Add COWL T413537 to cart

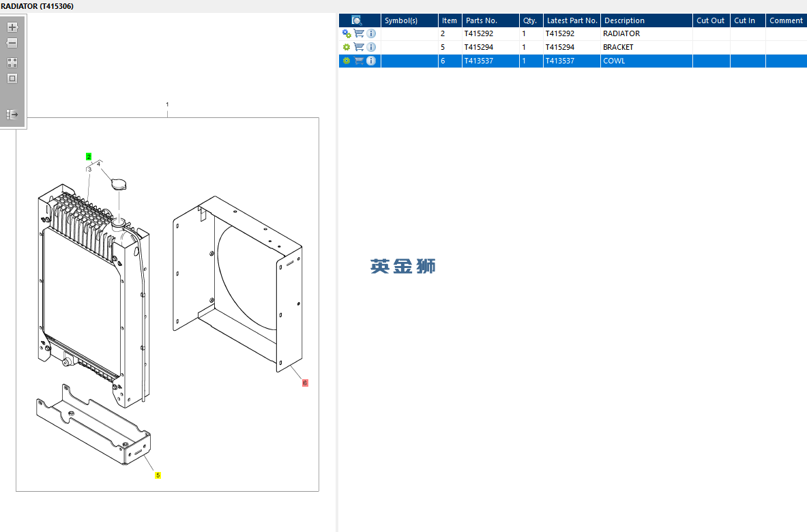(x=360, y=61)
